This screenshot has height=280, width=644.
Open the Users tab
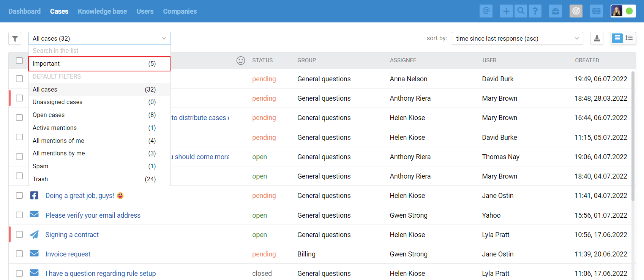pos(145,11)
